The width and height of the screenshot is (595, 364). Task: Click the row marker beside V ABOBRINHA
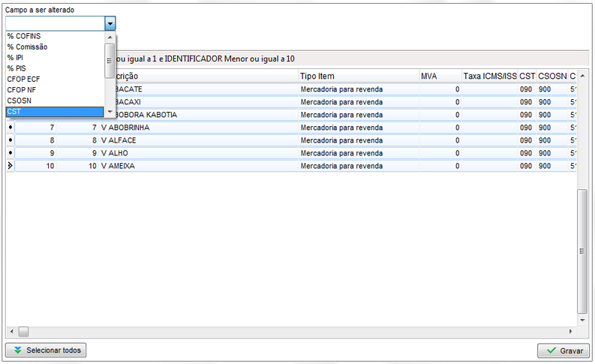click(x=10, y=128)
